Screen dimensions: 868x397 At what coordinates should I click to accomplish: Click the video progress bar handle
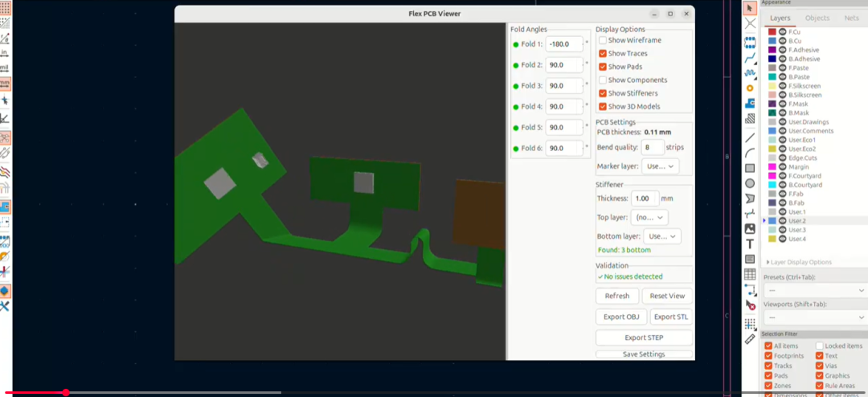tap(66, 392)
